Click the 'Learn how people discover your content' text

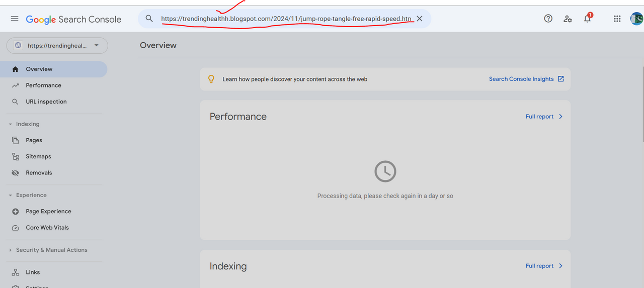pos(295,79)
